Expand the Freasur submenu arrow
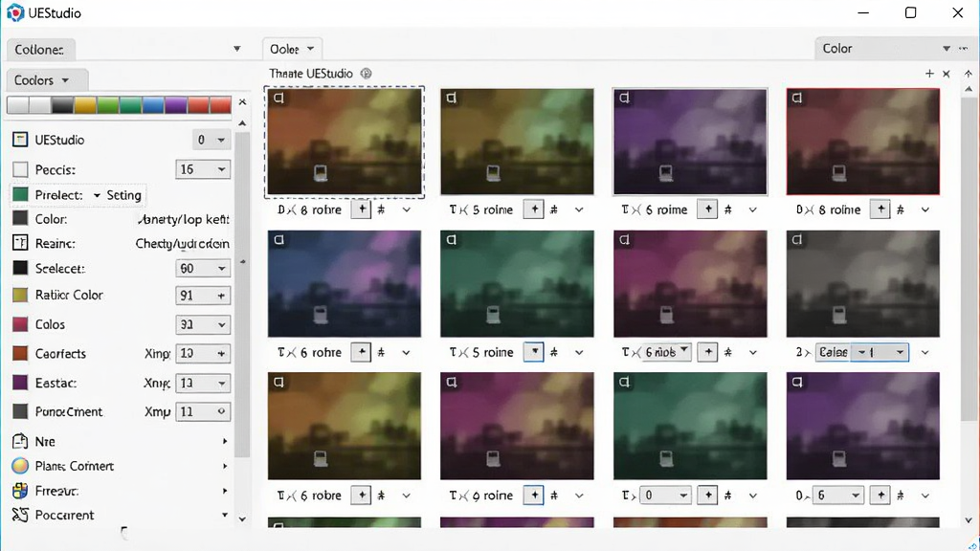 pyautogui.click(x=225, y=491)
